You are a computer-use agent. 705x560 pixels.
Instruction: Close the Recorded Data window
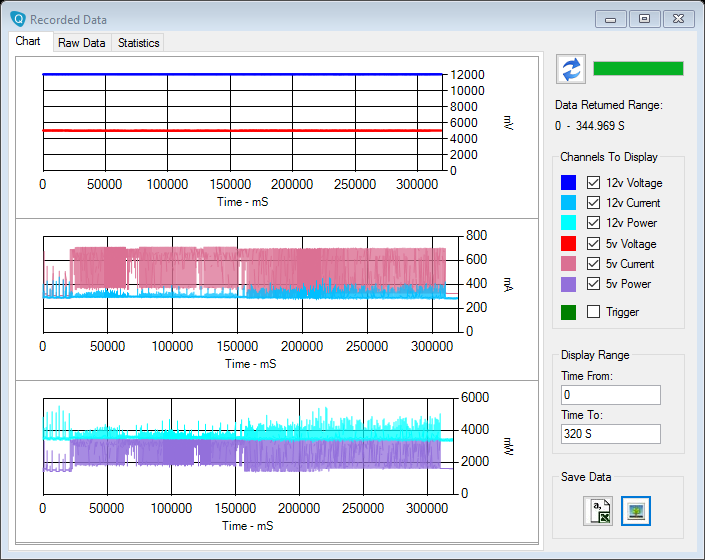679,19
